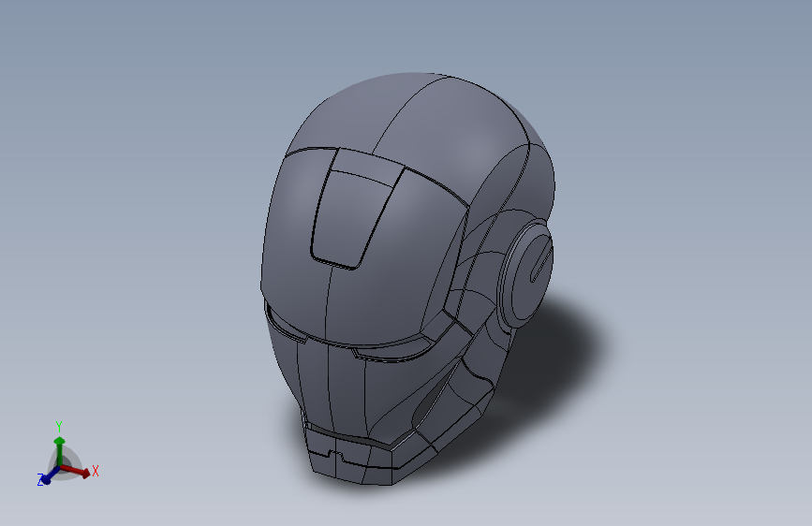Viewport: 812px width, 526px height.
Task: Click the blue Z axis of the triad
Action: coord(50,475)
